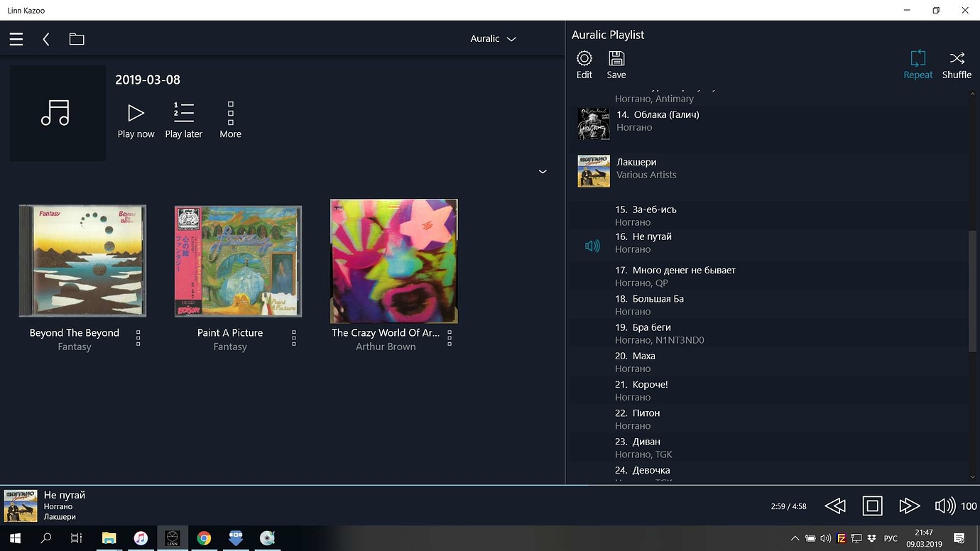Open the More options menu
Viewport: 980px width, 551px height.
[x=230, y=120]
